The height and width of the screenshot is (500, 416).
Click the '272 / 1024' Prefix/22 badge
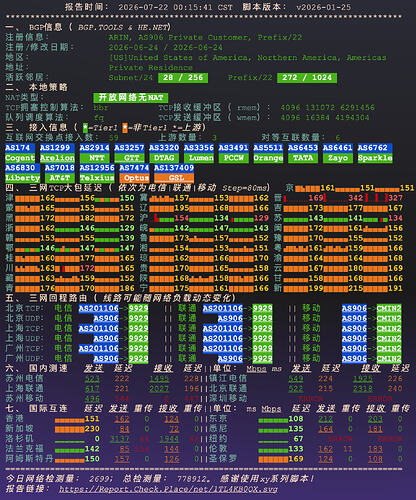coord(307,78)
